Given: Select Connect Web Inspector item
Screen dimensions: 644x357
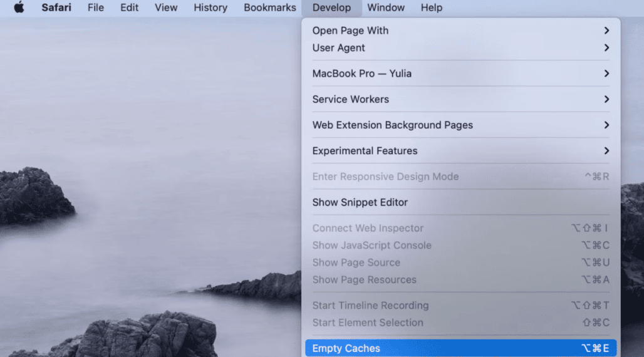Looking at the screenshot, I should pyautogui.click(x=460, y=228).
